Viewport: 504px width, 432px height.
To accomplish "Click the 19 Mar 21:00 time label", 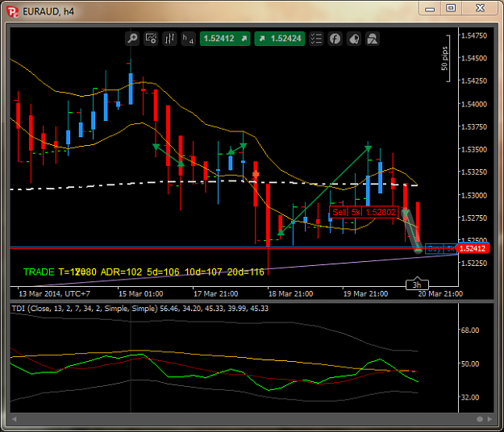I will pos(365,294).
